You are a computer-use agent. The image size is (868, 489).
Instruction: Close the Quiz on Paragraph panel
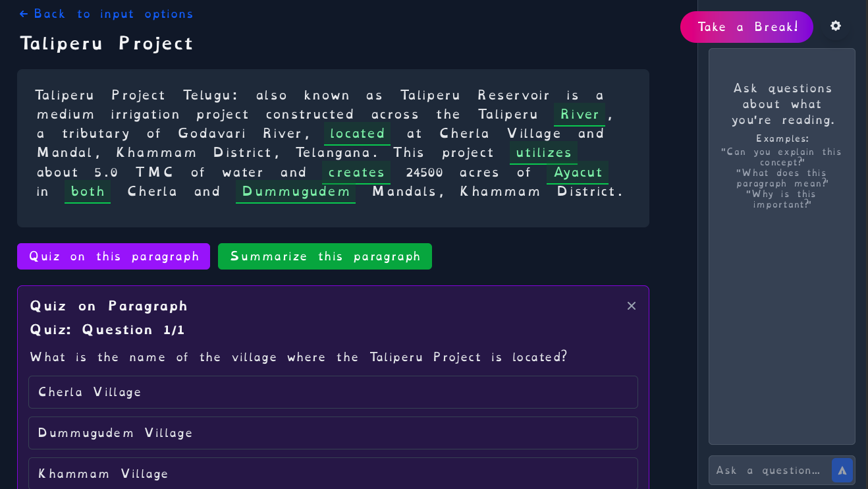tap(632, 306)
